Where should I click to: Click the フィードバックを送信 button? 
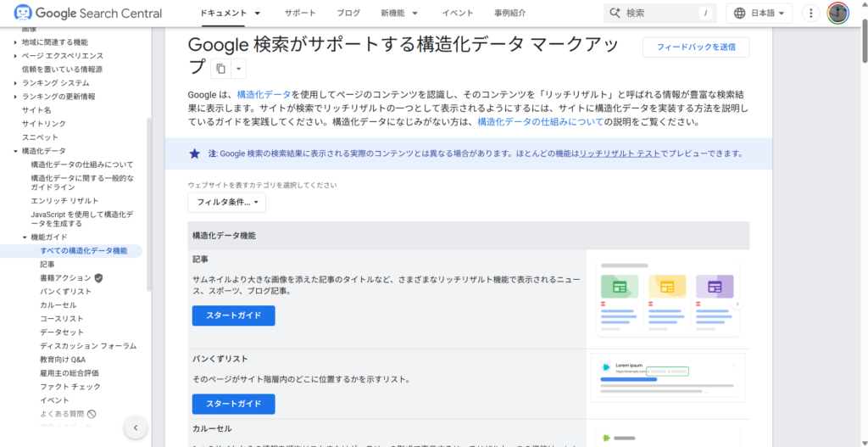click(x=696, y=47)
